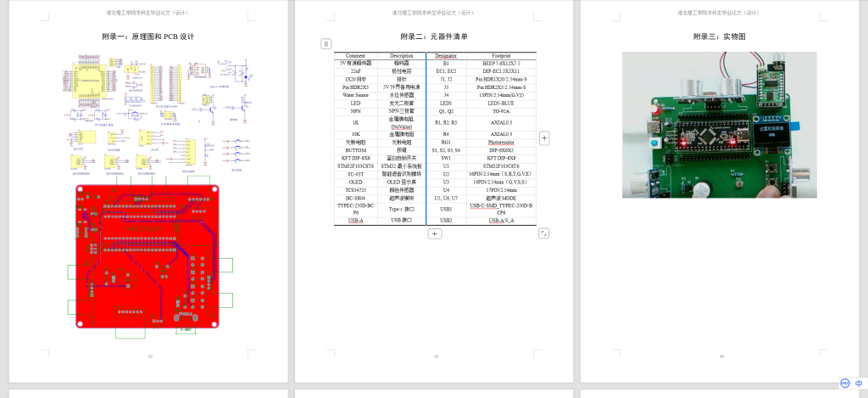Select the schematic diagram image in appendix one
Image resolution: width=868 pixels, height=398 pixels.
pos(158,114)
